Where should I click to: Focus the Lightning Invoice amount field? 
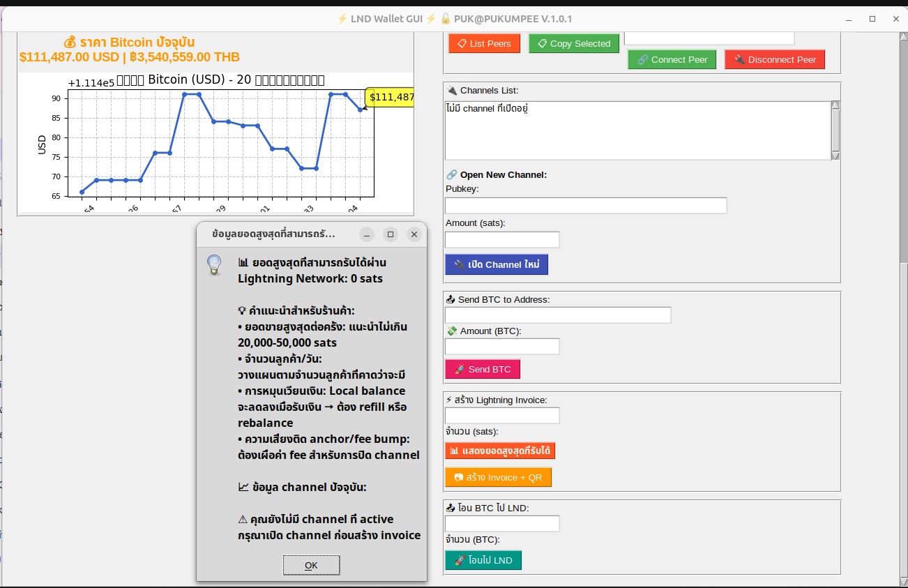click(502, 415)
